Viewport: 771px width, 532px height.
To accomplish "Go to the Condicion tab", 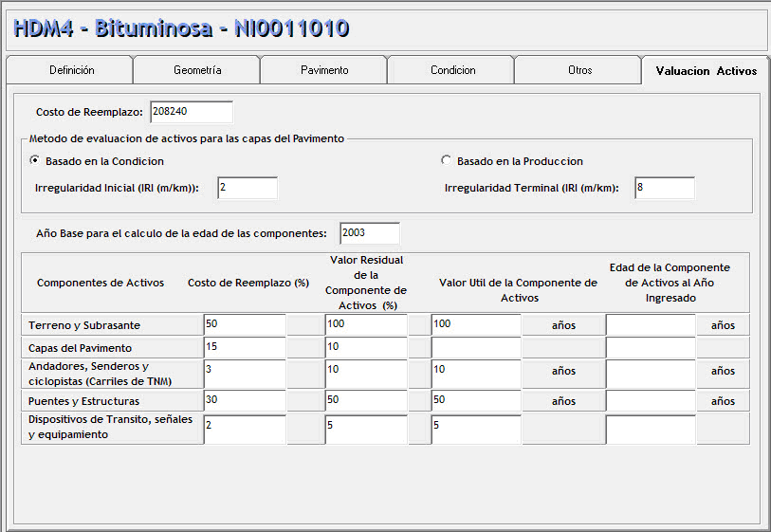I will pos(452,70).
